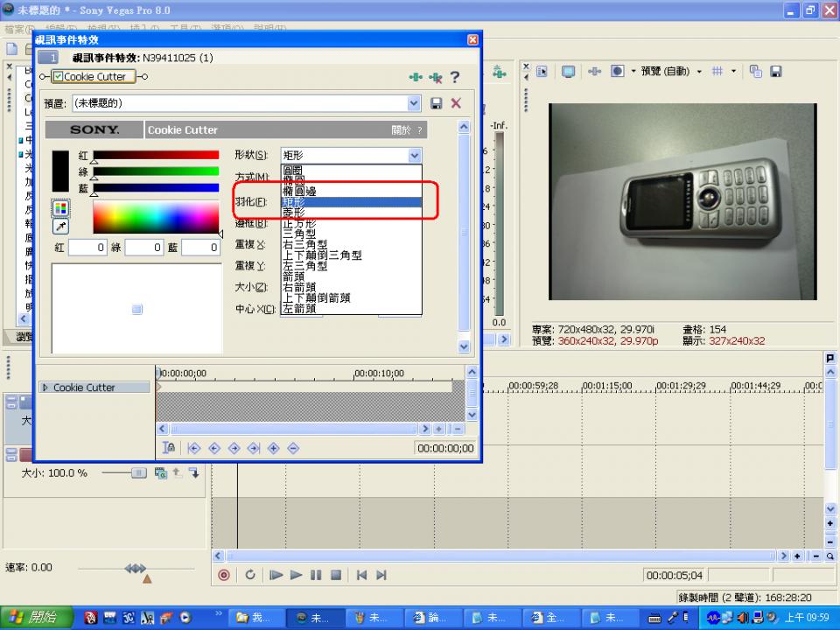
Task: Uncheck the Cookie Cutter effect checkbox
Action: click(59, 77)
